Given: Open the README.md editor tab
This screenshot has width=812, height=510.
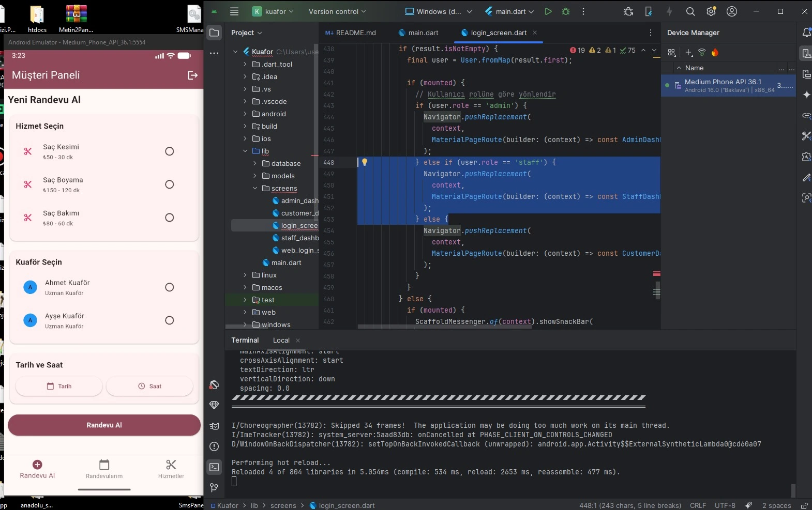Looking at the screenshot, I should (x=355, y=33).
